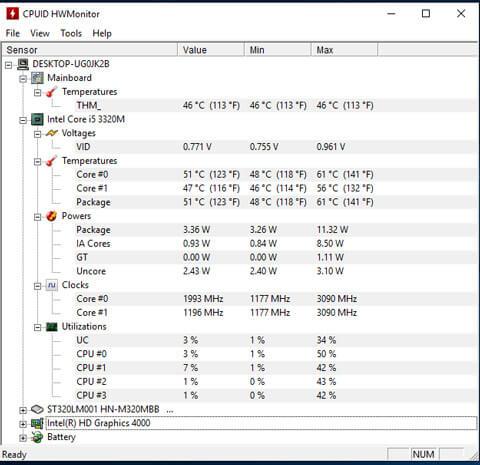This screenshot has height=465, width=480.
Task: Collapse the Voltages group
Action: [38, 134]
